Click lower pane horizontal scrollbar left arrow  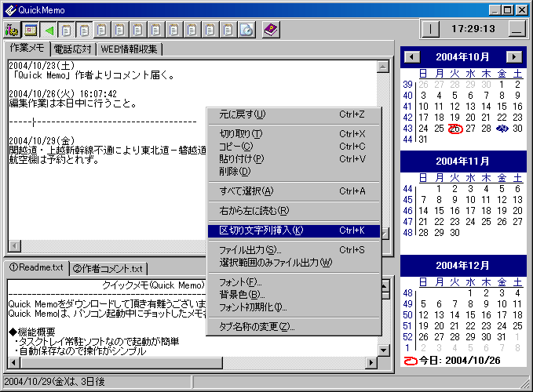[13, 362]
